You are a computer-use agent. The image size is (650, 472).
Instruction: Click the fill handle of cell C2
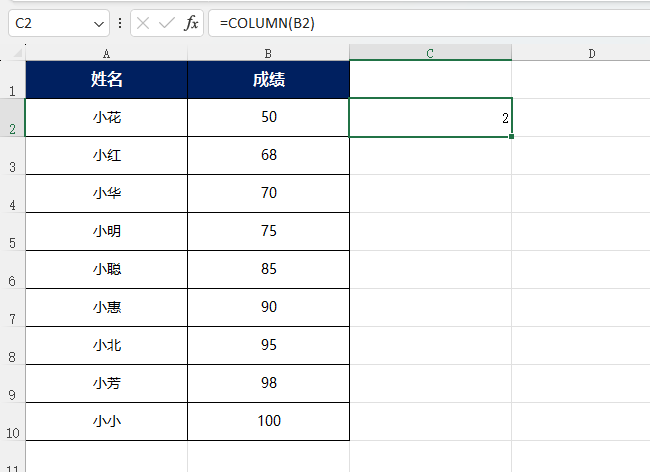(x=512, y=136)
